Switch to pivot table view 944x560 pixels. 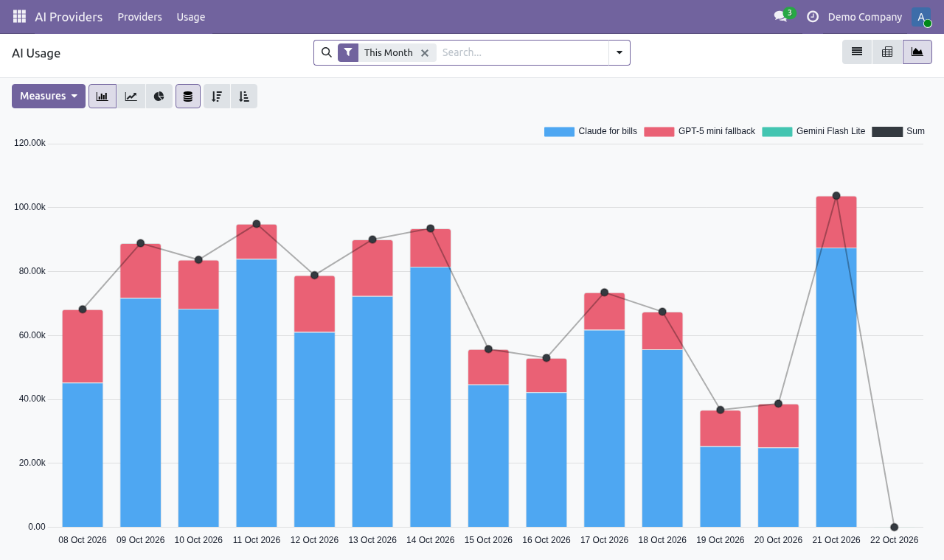pyautogui.click(x=887, y=52)
